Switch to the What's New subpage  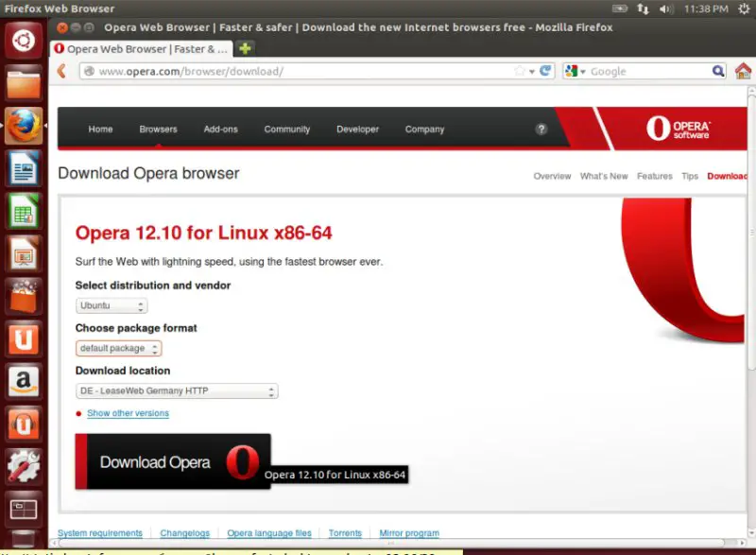[x=604, y=176]
